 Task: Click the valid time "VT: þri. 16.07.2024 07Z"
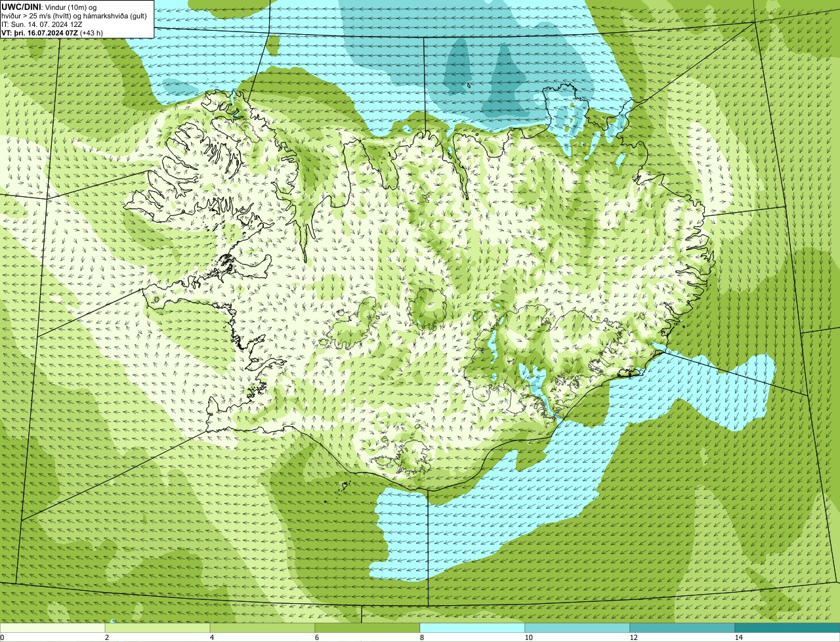(39, 32)
